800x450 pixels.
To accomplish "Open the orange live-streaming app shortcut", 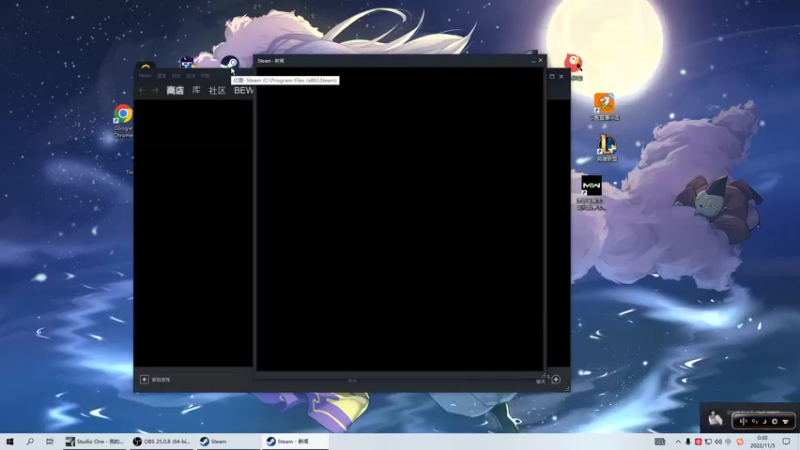I will tap(605, 106).
